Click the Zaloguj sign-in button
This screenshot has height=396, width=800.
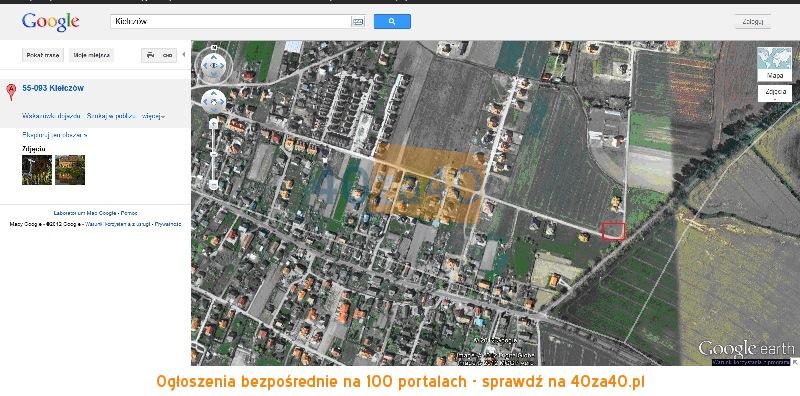click(x=753, y=21)
